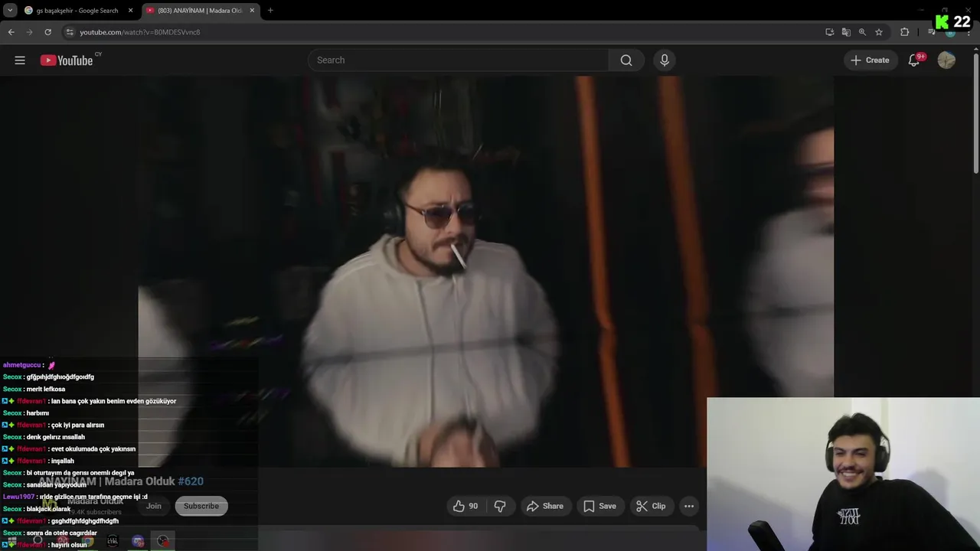
Task: Subscribe to the Madara Olduk channel
Action: (x=201, y=506)
